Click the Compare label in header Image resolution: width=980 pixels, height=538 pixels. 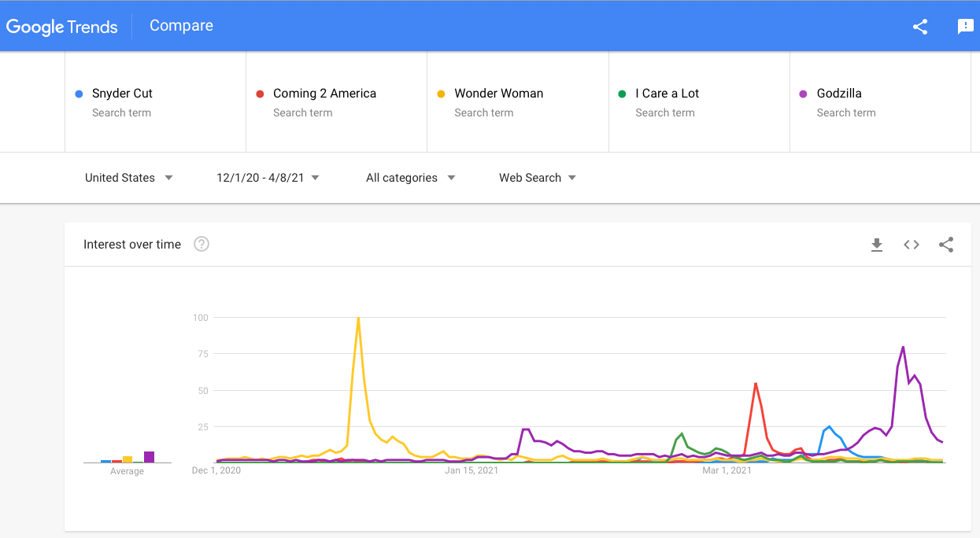tap(181, 26)
